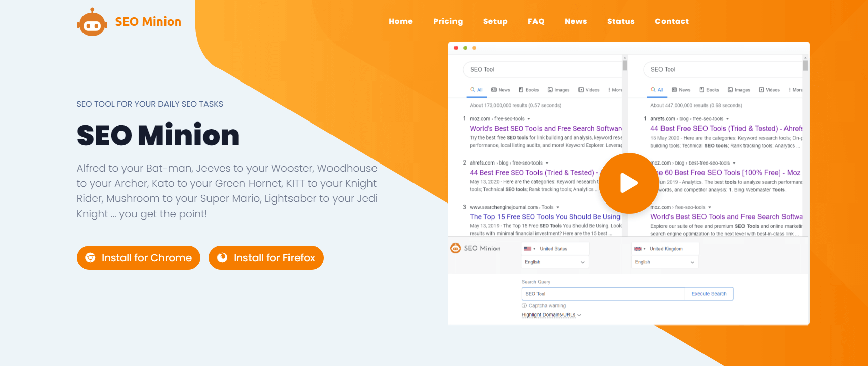
Task: Click the SEO Minion brand name text
Action: [x=148, y=22]
